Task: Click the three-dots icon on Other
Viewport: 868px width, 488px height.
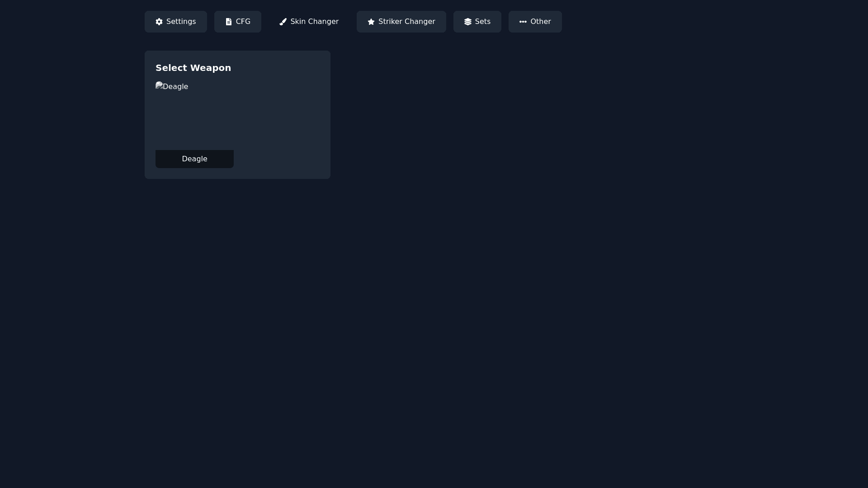Action: [x=523, y=22]
